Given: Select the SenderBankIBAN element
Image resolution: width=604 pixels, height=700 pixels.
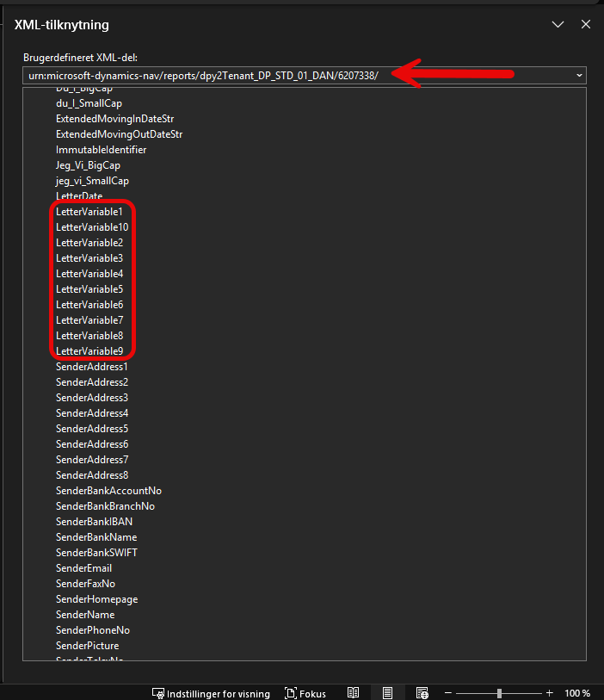Looking at the screenshot, I should point(94,522).
